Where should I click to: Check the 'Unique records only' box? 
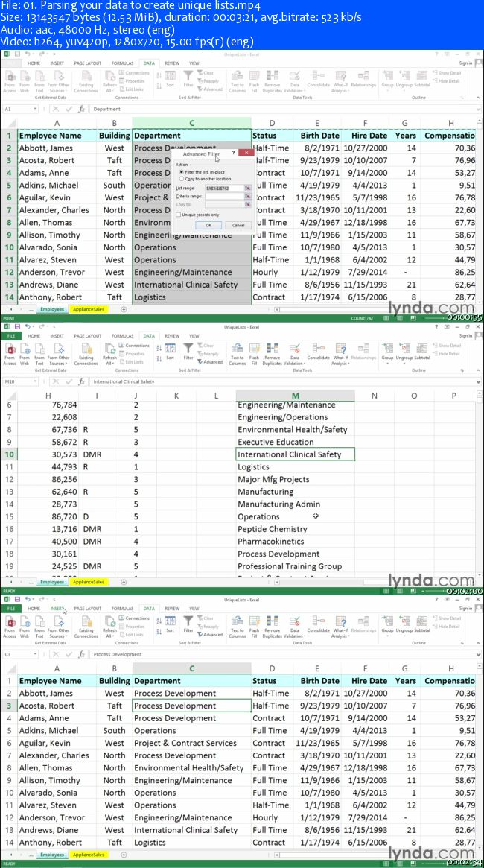click(197, 215)
